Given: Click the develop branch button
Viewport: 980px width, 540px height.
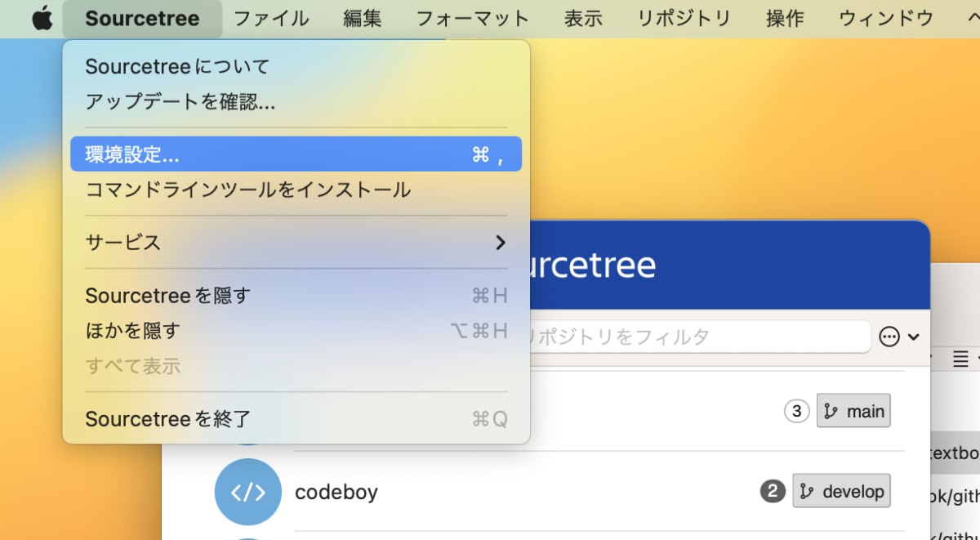Looking at the screenshot, I should point(841,491).
